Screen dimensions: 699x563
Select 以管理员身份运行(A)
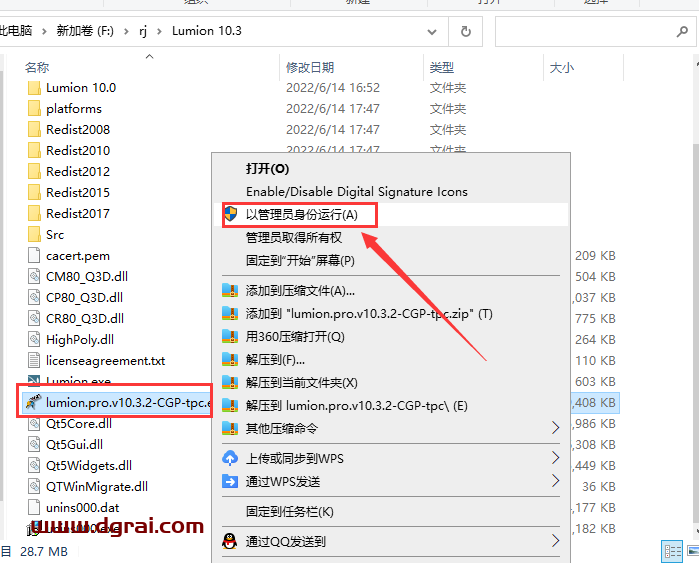(x=302, y=214)
